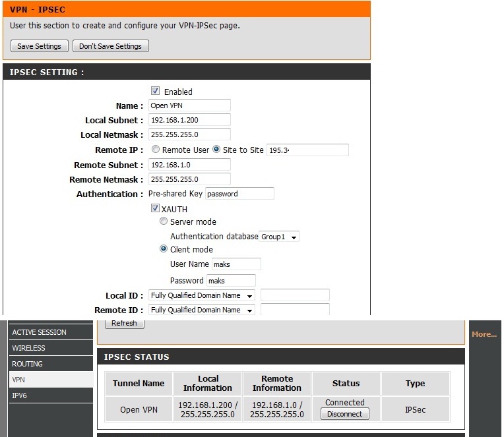Toggle the Enabled checkbox
Screen dimensions: 504x437
(156, 92)
